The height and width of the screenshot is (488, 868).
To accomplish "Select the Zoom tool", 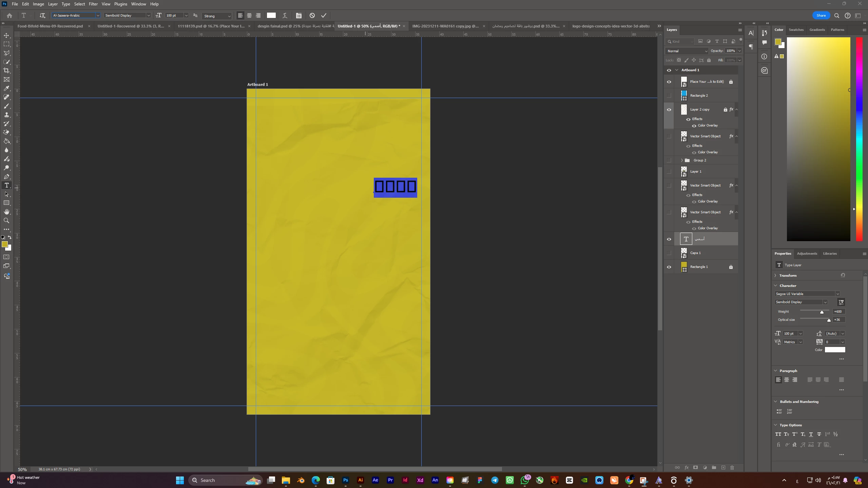I will coord(6,221).
